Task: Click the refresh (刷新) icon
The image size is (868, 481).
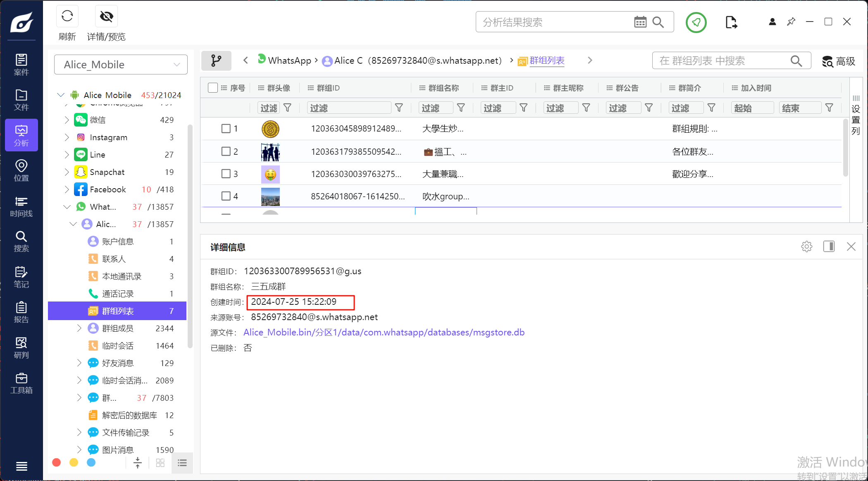Action: click(67, 17)
